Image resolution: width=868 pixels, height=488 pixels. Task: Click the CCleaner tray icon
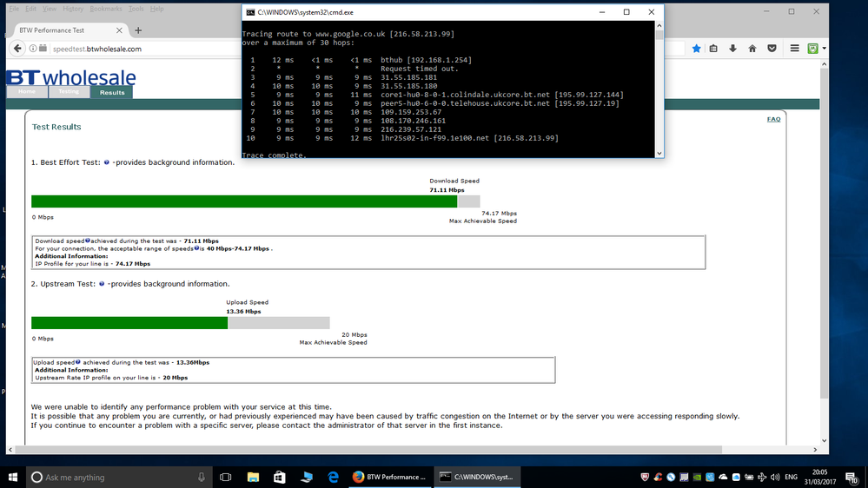click(x=658, y=477)
